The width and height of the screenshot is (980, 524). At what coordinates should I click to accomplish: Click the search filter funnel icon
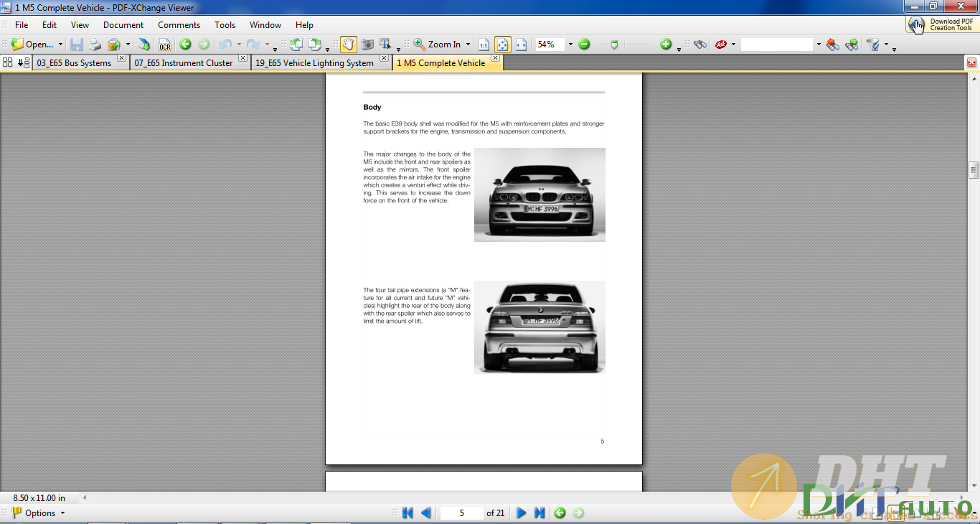[x=872, y=45]
